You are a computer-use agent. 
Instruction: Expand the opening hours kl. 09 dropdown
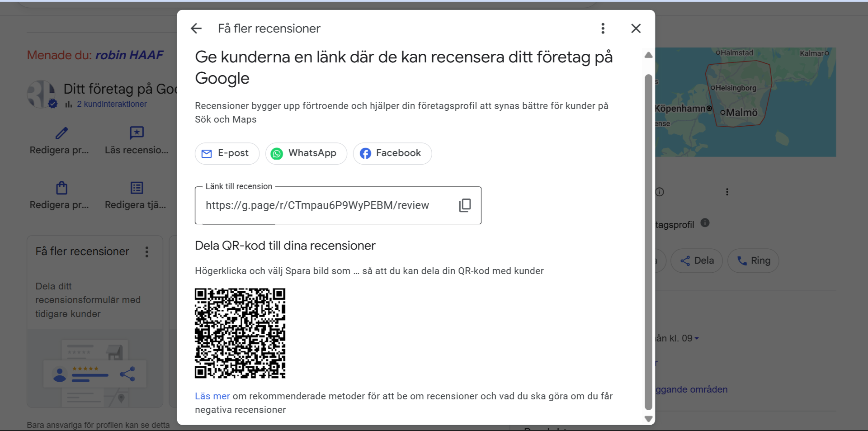(696, 338)
